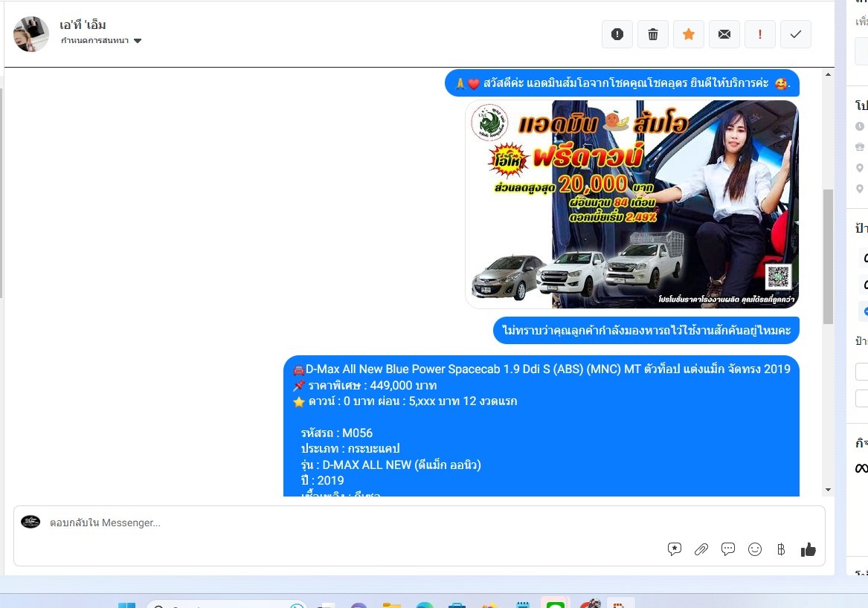Screen dimensions: 868x608
Task: Click the ปี : 2019 line
Action: [x=322, y=480]
